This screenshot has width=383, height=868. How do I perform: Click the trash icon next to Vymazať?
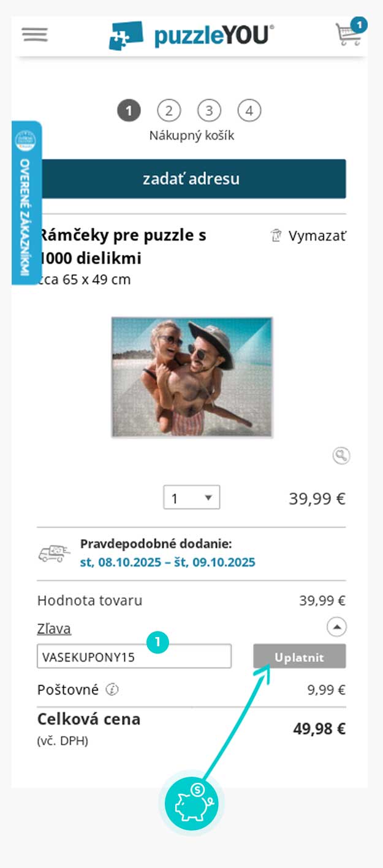(x=276, y=236)
